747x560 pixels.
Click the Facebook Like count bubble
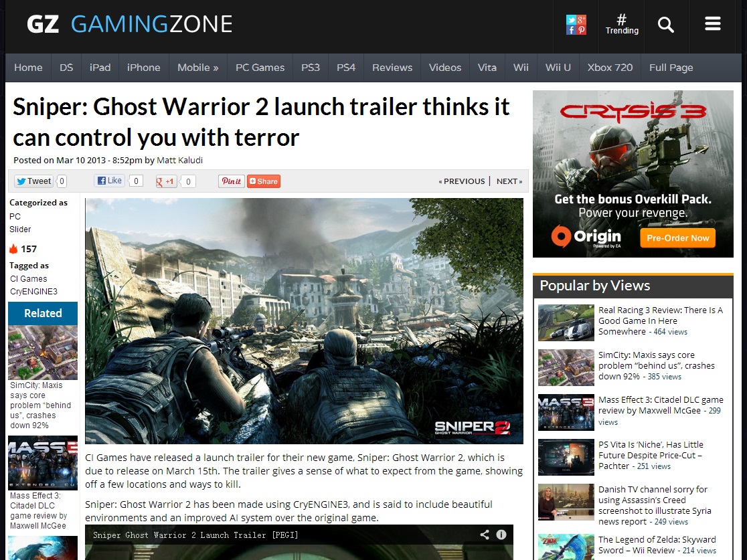click(136, 181)
